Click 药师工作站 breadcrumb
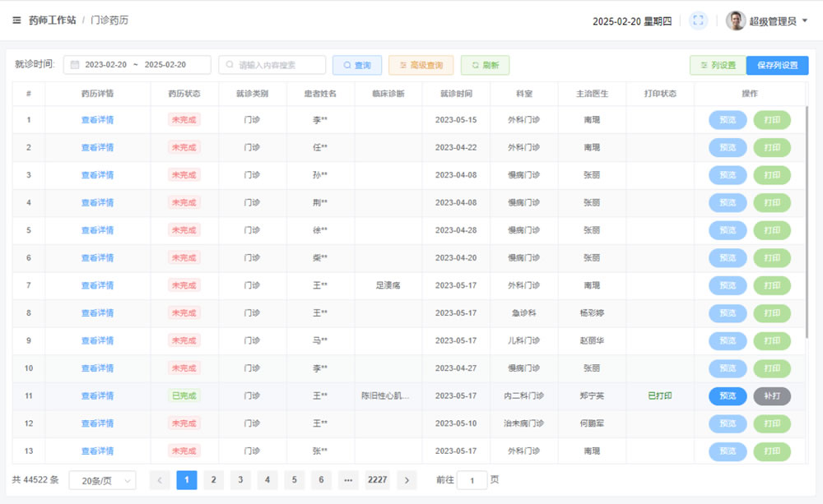Viewport: 823px width, 504px height. pos(53,21)
